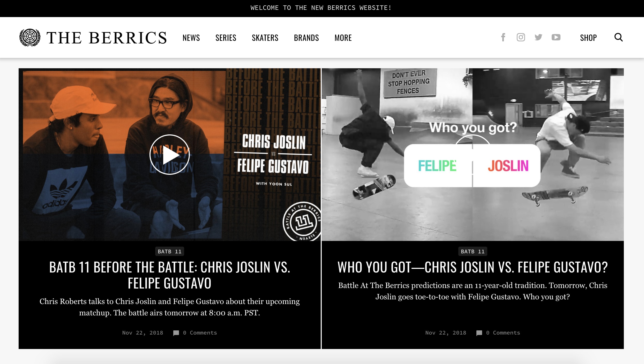Screen dimensions: 644x364
Task: Open Who You Got Joslin vs. Gustavo headline
Action: 473,267
